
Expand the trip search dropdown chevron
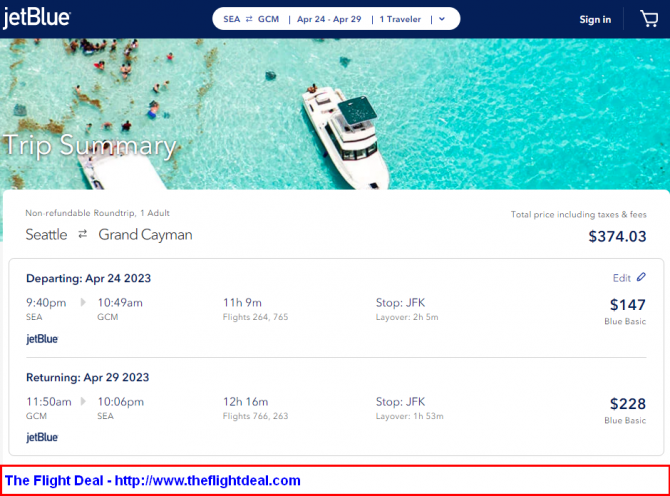442,19
